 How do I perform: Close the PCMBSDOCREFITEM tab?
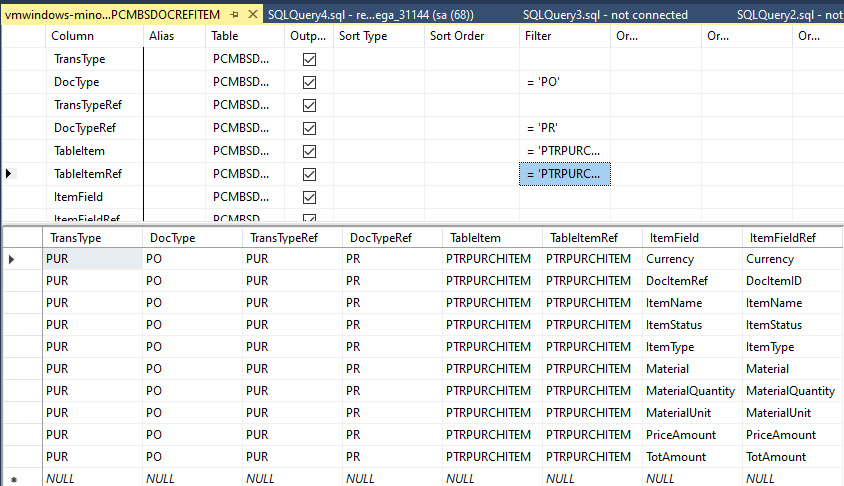pos(252,15)
